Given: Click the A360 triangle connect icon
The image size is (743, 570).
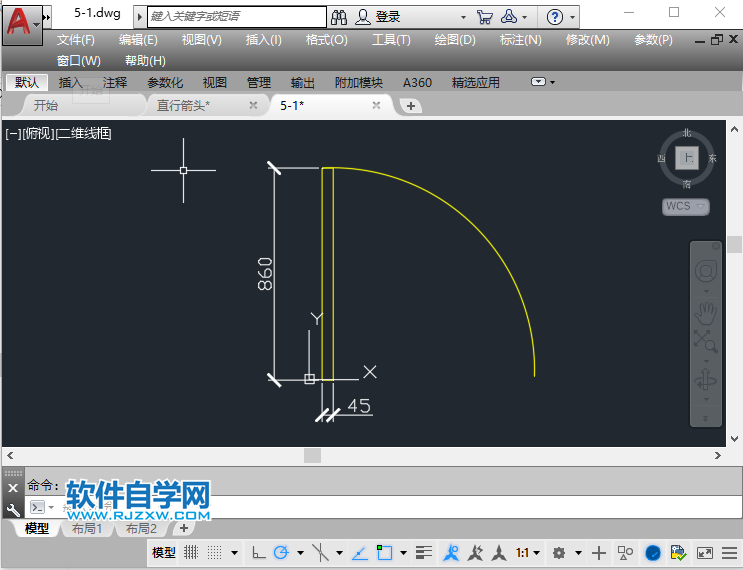Looking at the screenshot, I should click(x=509, y=17).
